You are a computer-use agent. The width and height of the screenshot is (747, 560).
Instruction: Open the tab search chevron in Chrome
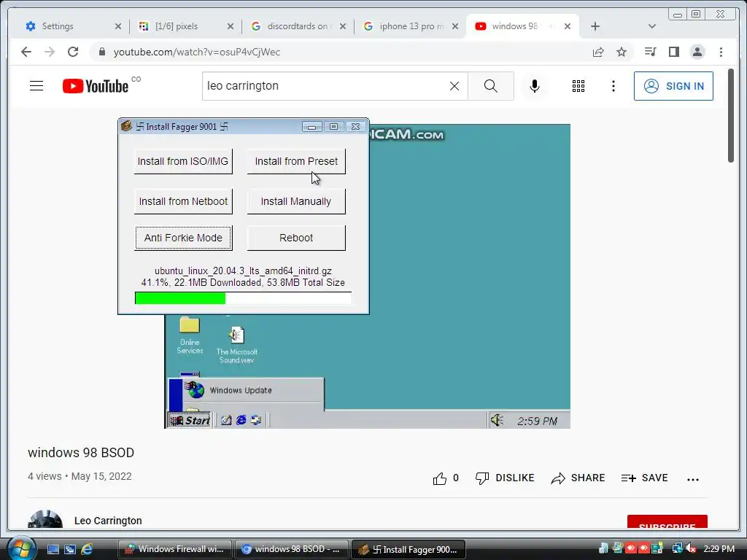coord(652,26)
